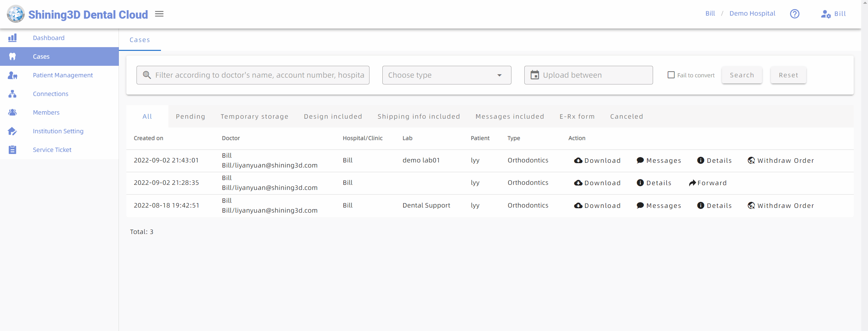Download the 2022-09-02 21:43:01 case
Viewport: 868px width, 331px height.
coord(597,160)
